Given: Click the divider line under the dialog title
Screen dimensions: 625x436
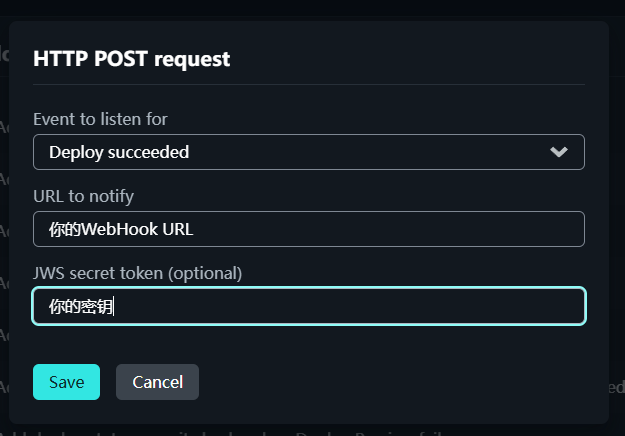Looking at the screenshot, I should click(308, 85).
